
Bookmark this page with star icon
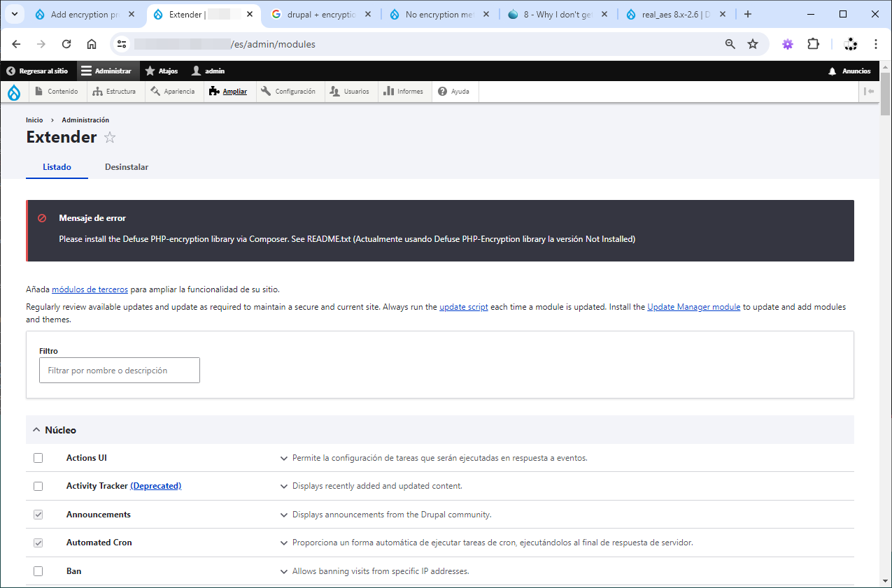click(753, 44)
